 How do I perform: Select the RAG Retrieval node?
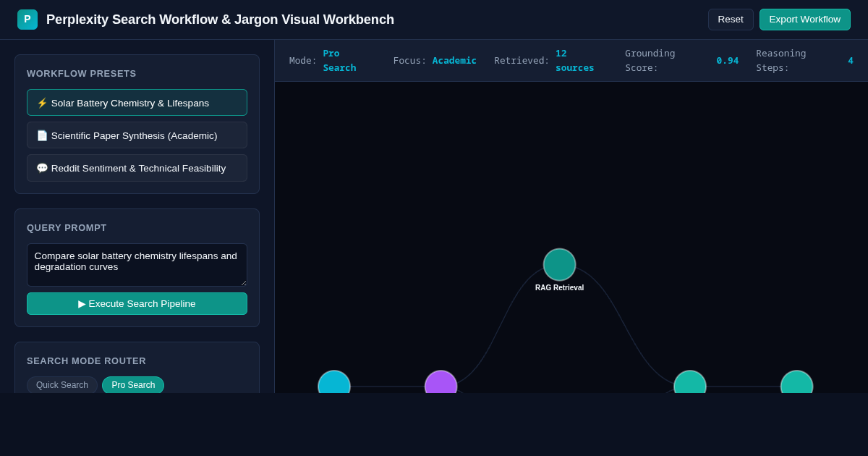(559, 265)
